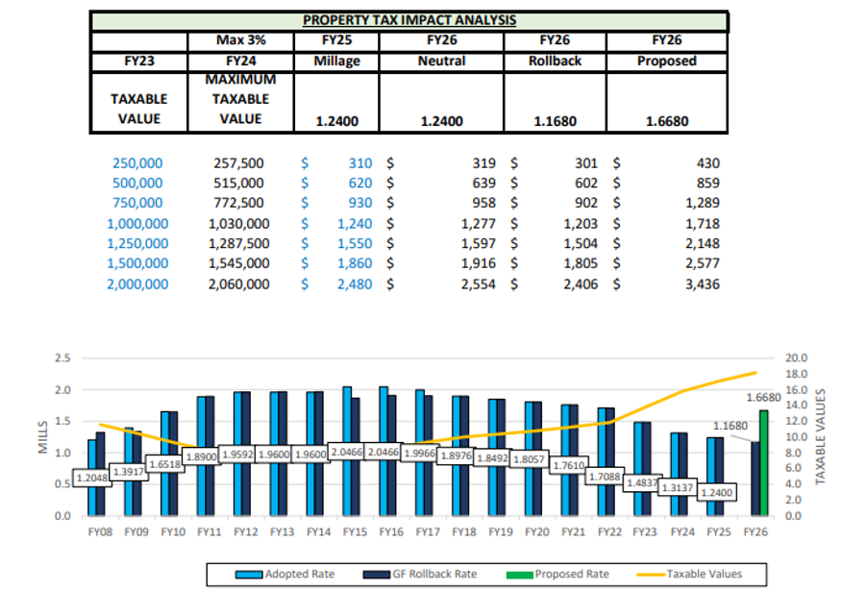Select the 'Millage' header cell
This screenshot has height=616, width=841.
click(336, 62)
